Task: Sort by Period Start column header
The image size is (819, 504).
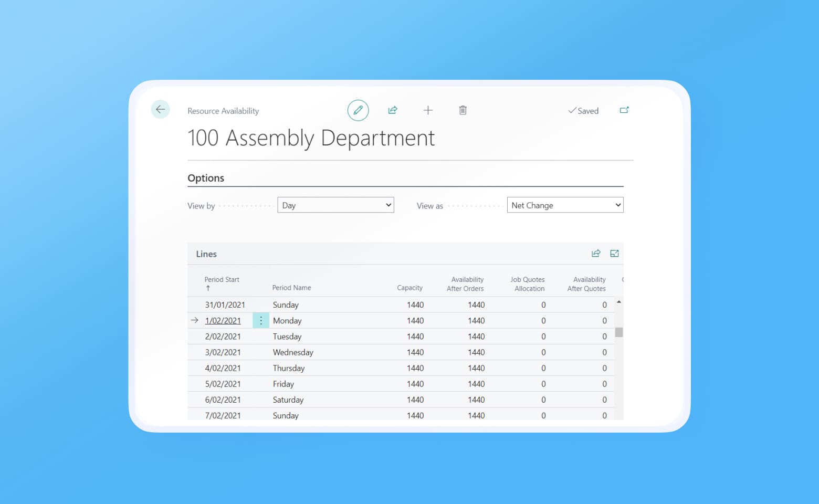Action: click(x=222, y=283)
